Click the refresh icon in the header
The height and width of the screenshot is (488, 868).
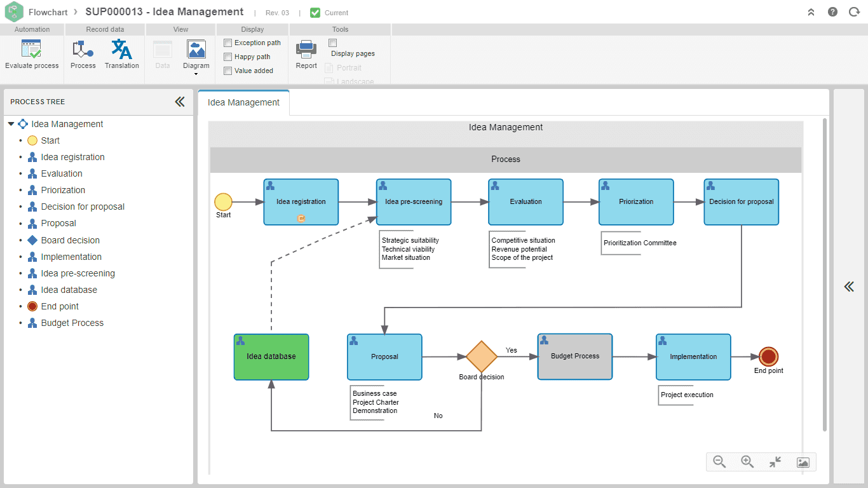click(x=854, y=12)
